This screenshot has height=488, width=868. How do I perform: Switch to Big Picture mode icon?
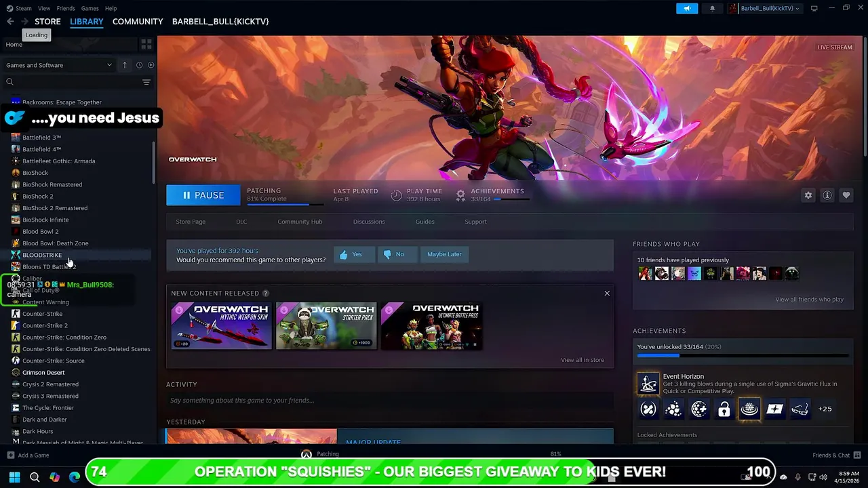814,8
